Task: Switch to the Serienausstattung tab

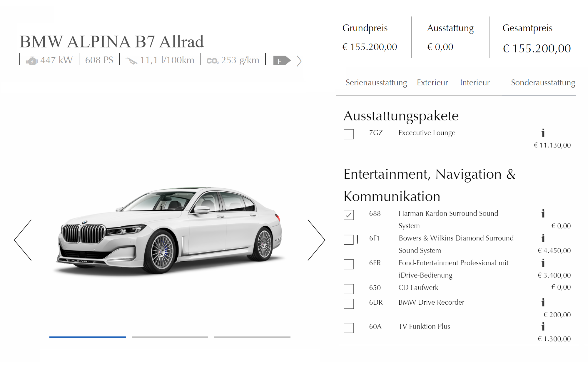Action: pos(376,83)
